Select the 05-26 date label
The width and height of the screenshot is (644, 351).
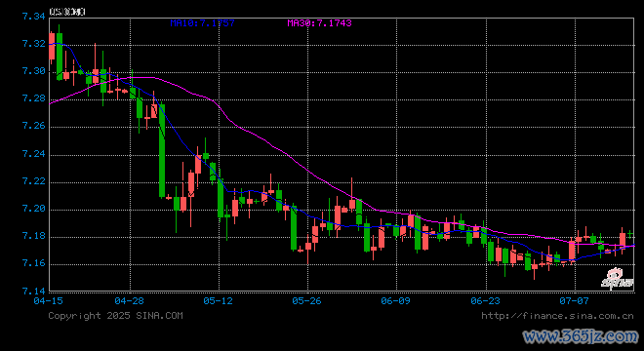pos(306,301)
